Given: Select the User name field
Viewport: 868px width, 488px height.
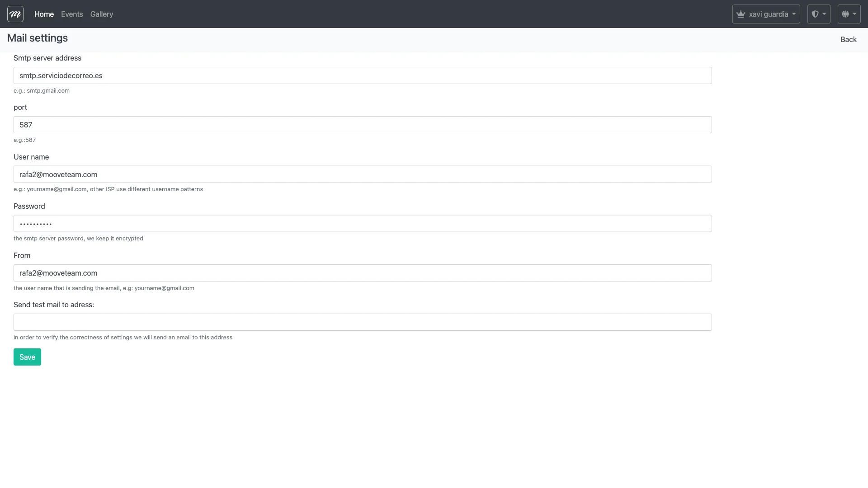Looking at the screenshot, I should [362, 174].
